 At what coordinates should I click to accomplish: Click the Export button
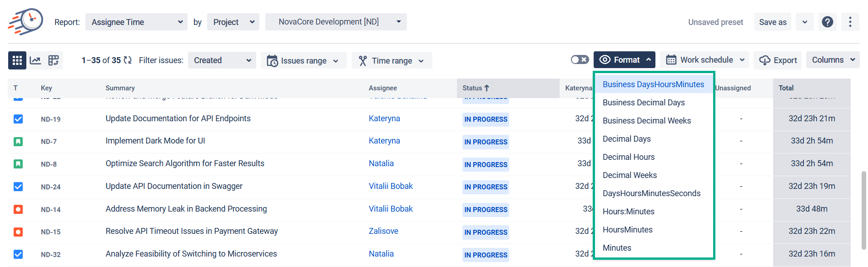pyautogui.click(x=778, y=60)
